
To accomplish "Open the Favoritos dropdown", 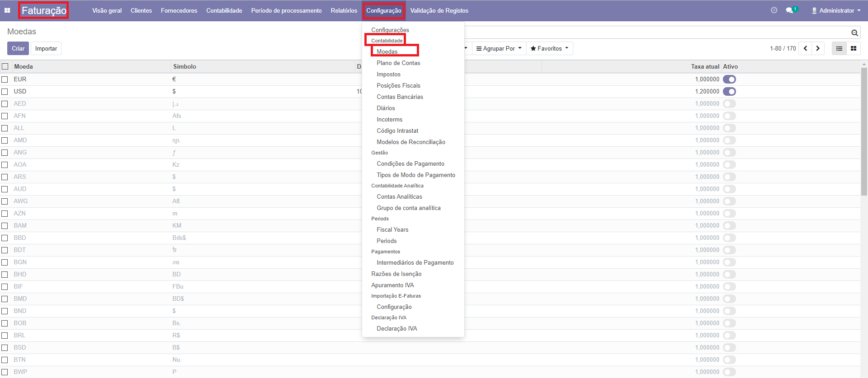I will coord(549,48).
